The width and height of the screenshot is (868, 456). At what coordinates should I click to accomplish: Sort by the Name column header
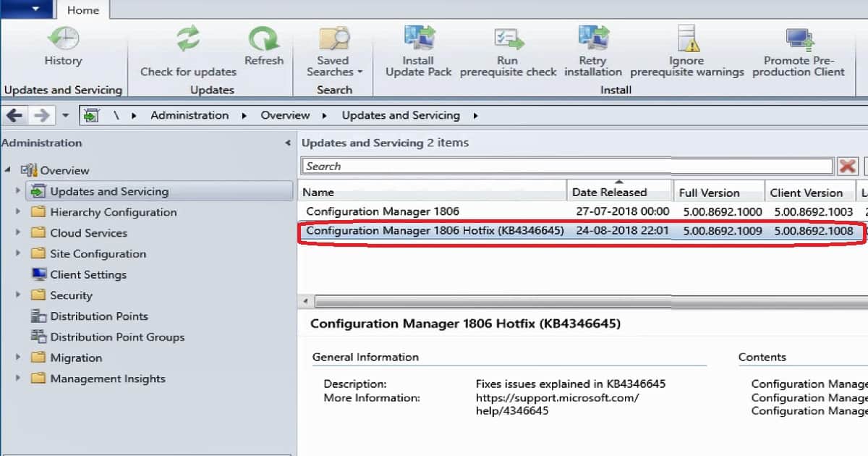click(432, 192)
